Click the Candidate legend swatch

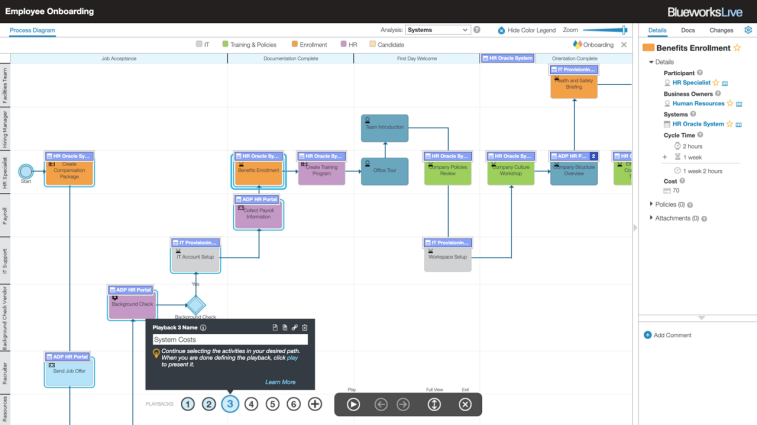click(x=372, y=44)
